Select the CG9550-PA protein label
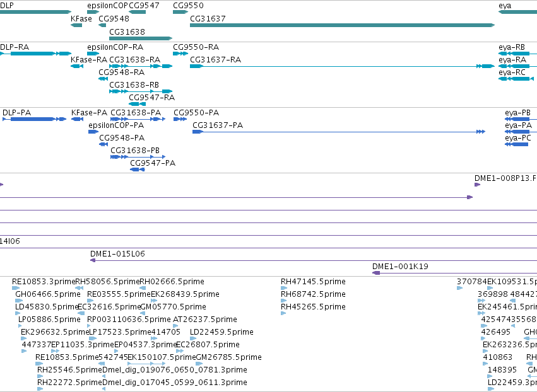The width and height of the screenshot is (537, 392). click(x=196, y=113)
